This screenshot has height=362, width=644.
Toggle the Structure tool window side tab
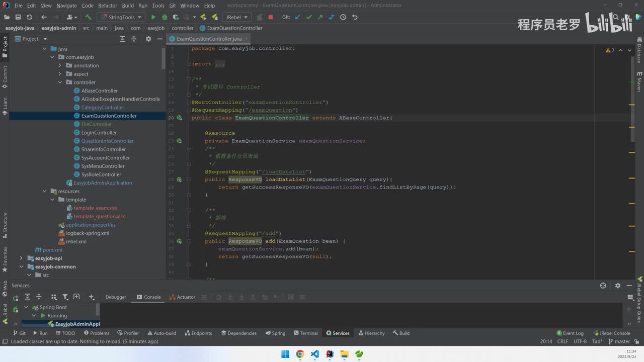[5, 225]
